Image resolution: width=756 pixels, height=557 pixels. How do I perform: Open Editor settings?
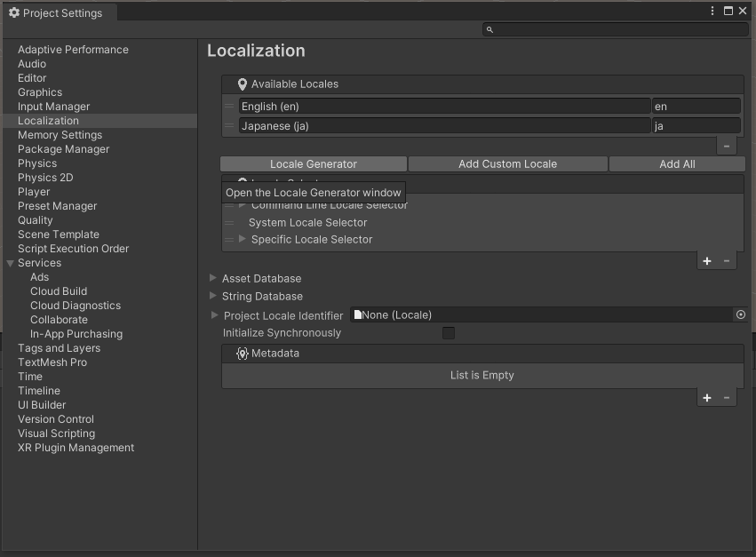point(32,78)
